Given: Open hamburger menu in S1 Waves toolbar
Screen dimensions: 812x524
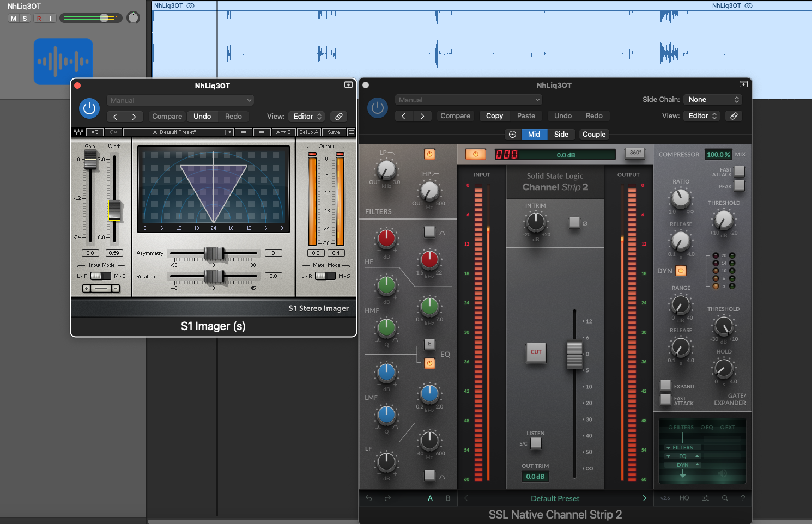Looking at the screenshot, I should point(351,132).
